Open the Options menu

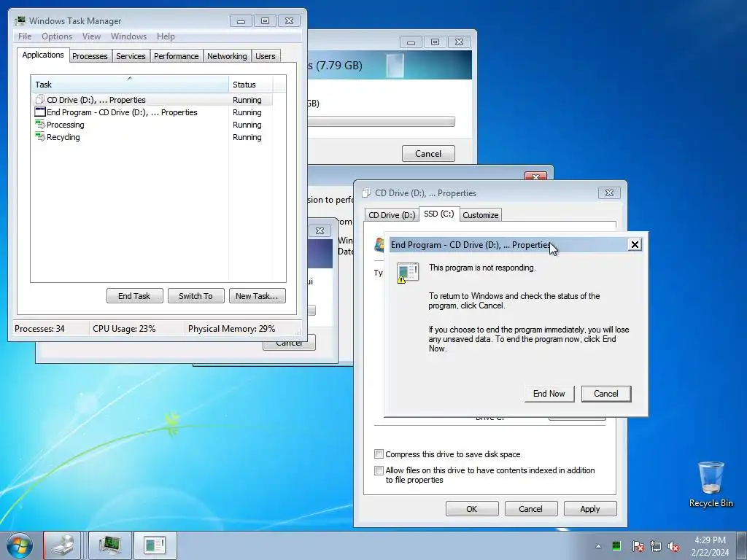point(57,36)
